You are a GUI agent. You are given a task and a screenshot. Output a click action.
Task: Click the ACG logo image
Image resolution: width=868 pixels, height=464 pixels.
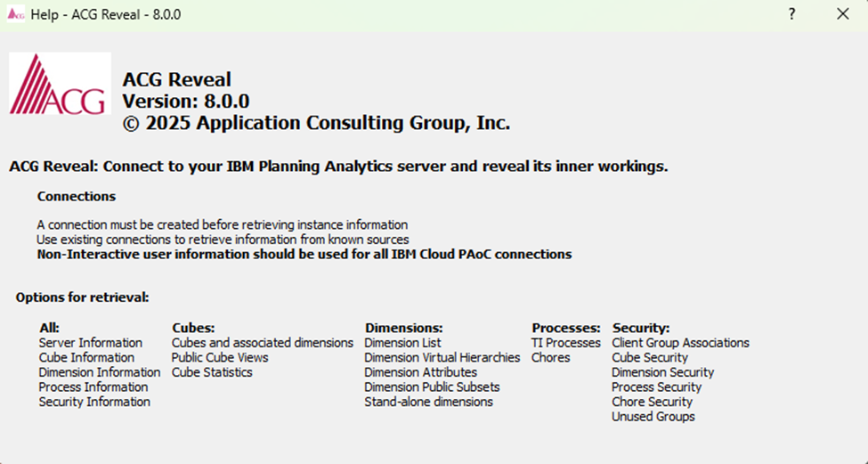point(60,84)
